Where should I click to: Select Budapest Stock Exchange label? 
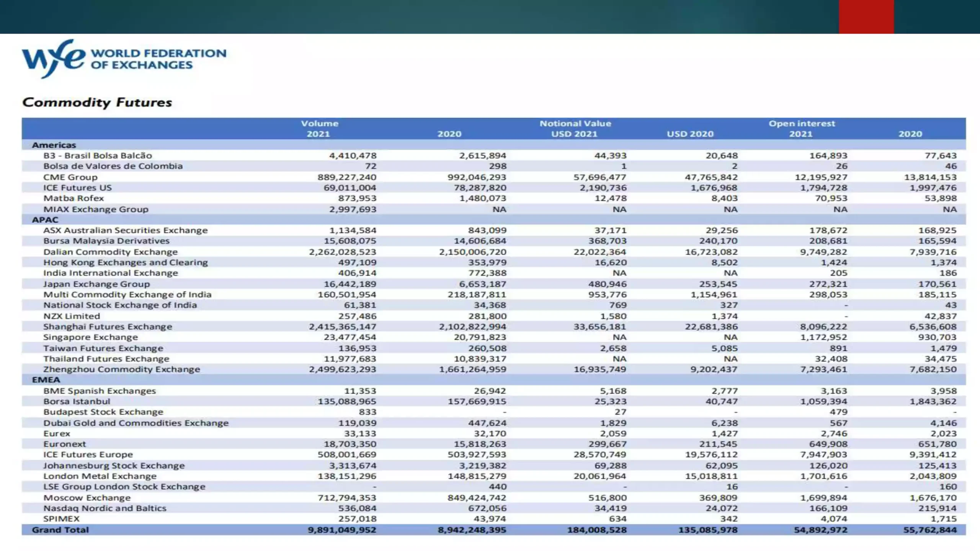(103, 412)
